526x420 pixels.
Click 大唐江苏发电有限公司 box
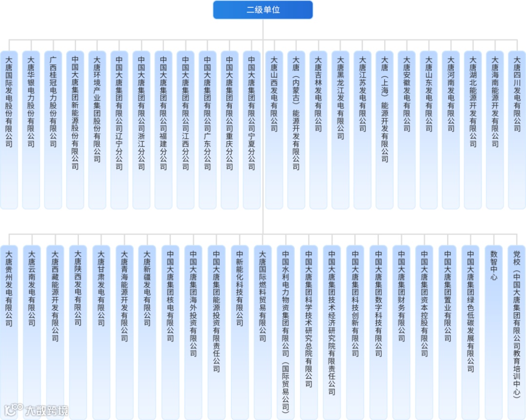[363, 130]
